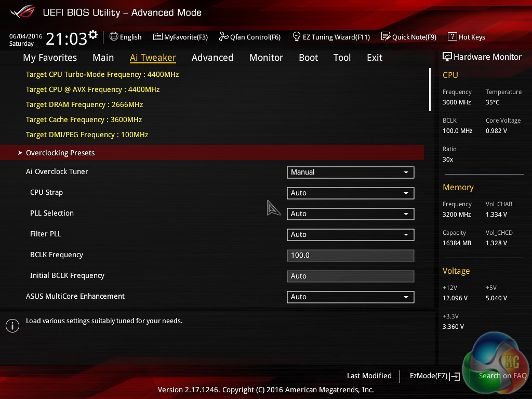Click +12V reading 12.096 V
The image size is (532, 399).
pyautogui.click(x=455, y=298)
